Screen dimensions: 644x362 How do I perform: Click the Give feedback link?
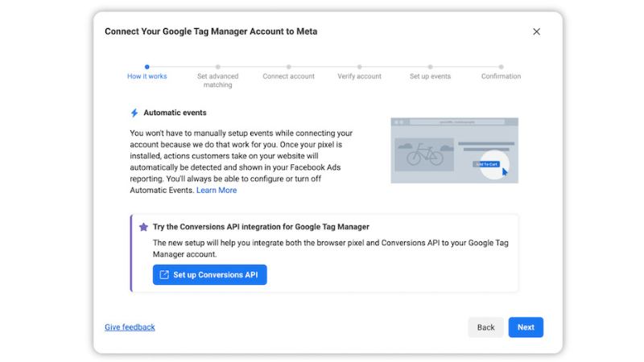tap(130, 327)
